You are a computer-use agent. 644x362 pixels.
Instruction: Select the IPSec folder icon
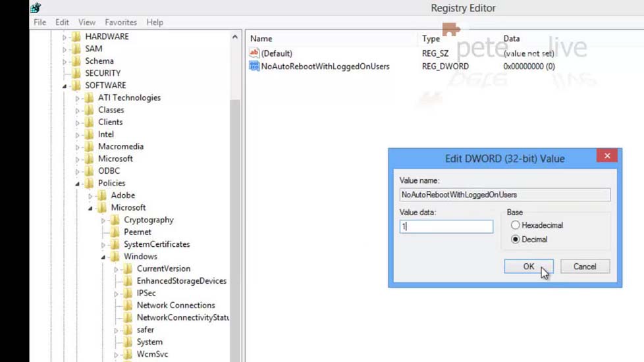pyautogui.click(x=128, y=293)
